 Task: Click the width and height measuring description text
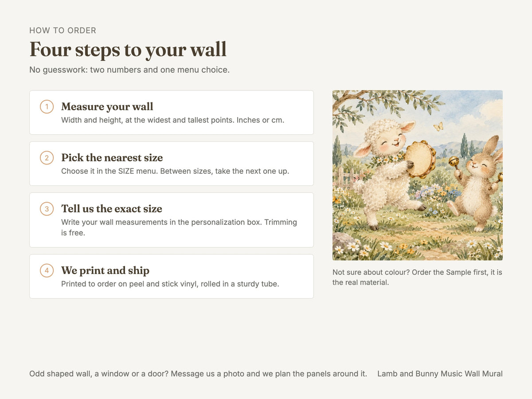(172, 120)
